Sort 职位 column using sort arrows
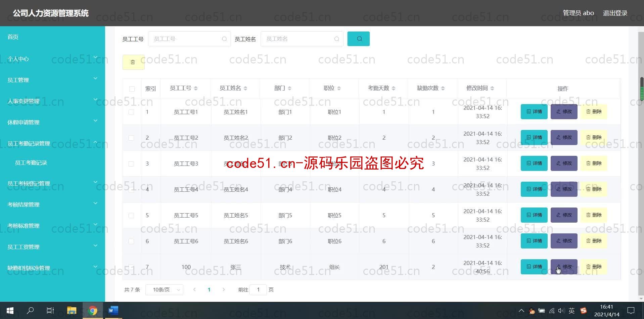The image size is (644, 319). point(339,88)
